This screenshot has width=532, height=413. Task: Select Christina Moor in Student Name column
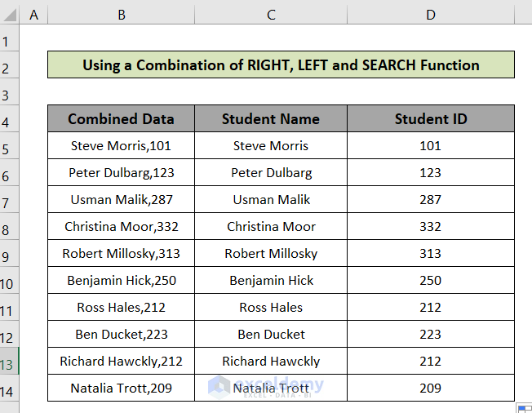point(271,226)
